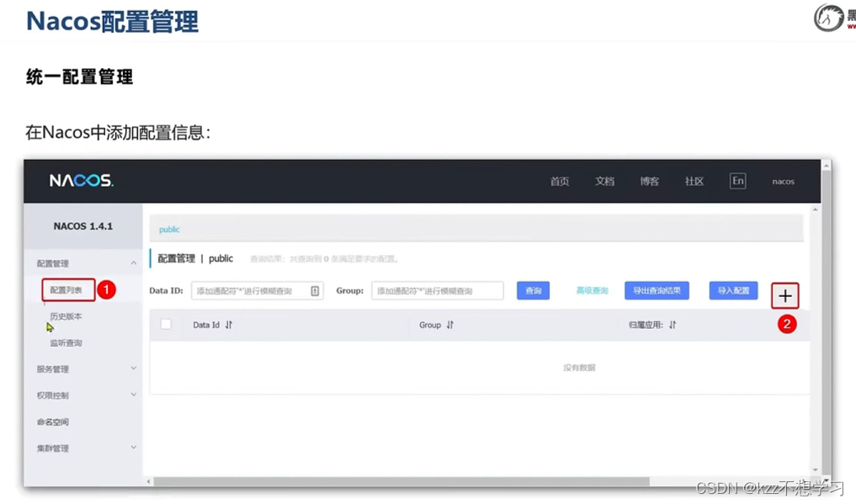This screenshot has height=504, width=856.
Task: Click the vertical scrollbar of the content pane
Action: point(816,339)
